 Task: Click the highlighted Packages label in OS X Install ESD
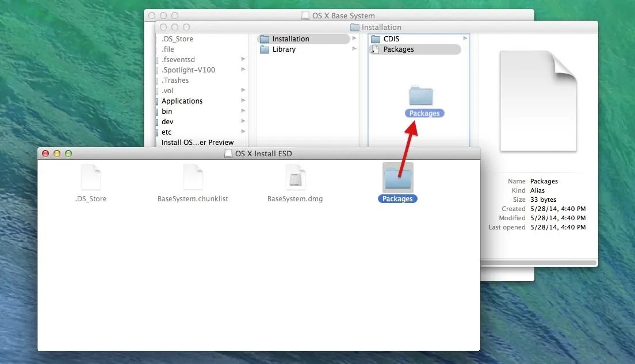(x=397, y=199)
